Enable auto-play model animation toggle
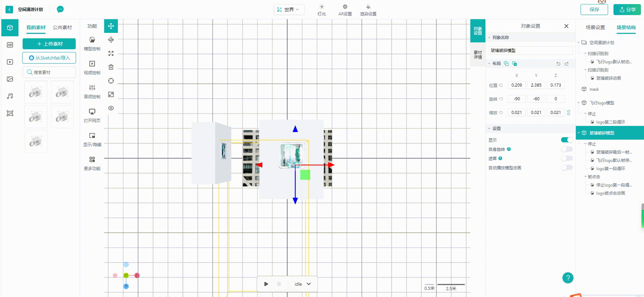 [567, 168]
